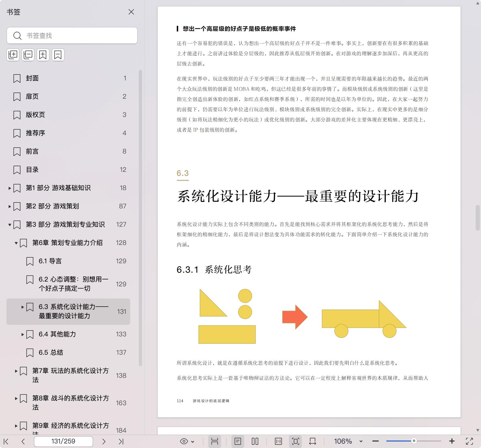Go to the first page

(6, 441)
